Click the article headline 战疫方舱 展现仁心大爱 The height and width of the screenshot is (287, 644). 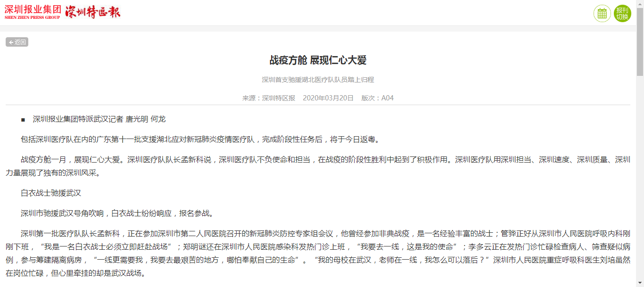tap(318, 60)
